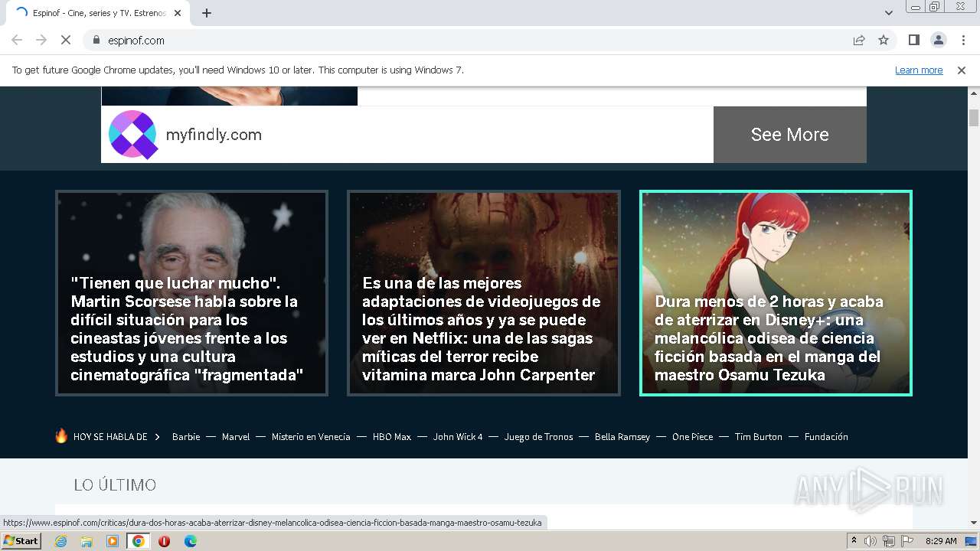Open Tim Burton trending topic

coord(759,437)
